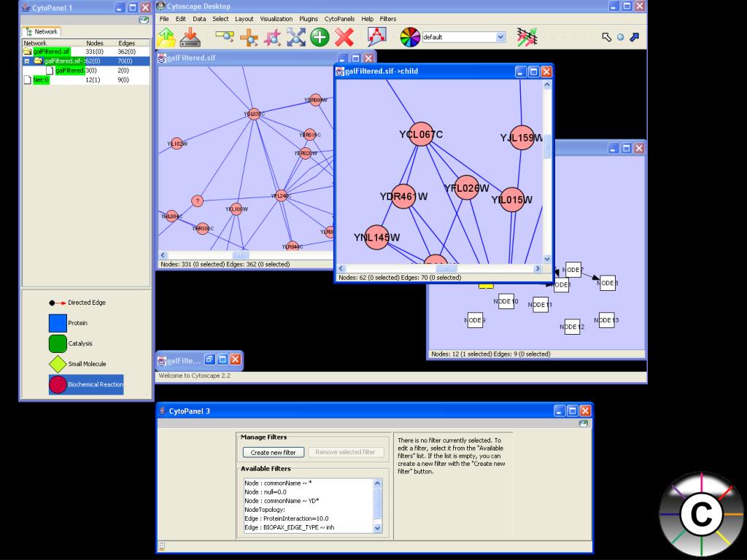
Task: Switch to the Network tab
Action: (x=42, y=32)
